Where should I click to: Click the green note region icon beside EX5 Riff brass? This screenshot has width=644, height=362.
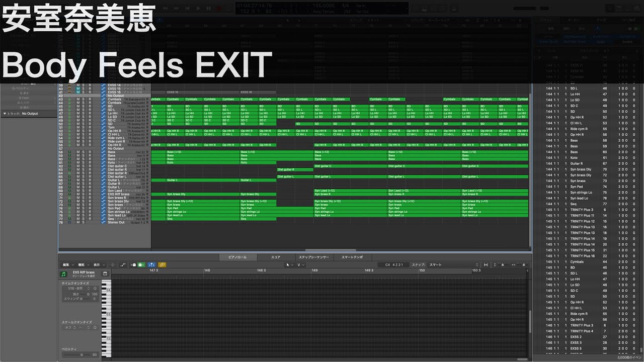click(x=64, y=274)
